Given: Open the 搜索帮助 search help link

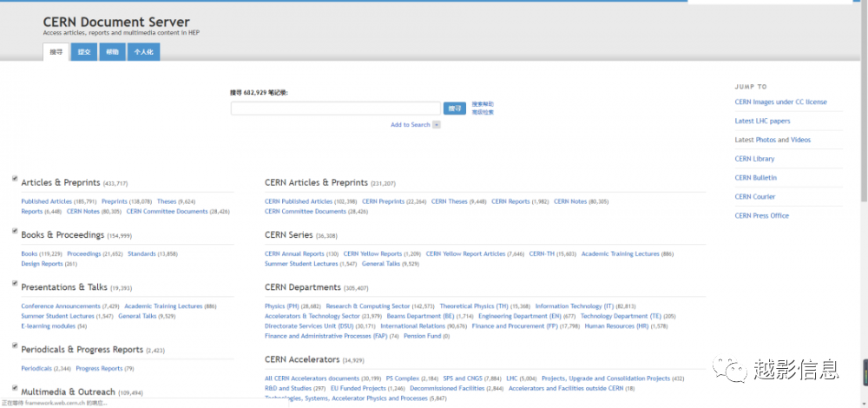Looking at the screenshot, I should click(483, 104).
